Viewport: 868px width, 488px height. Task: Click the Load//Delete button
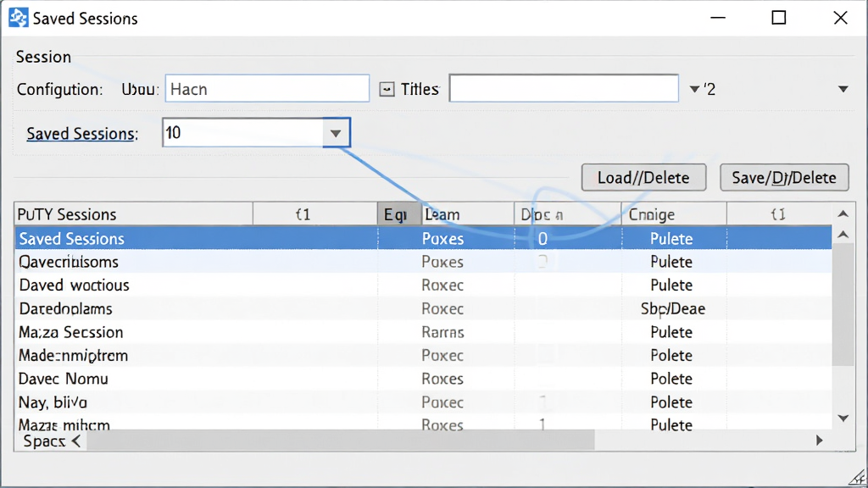(643, 178)
